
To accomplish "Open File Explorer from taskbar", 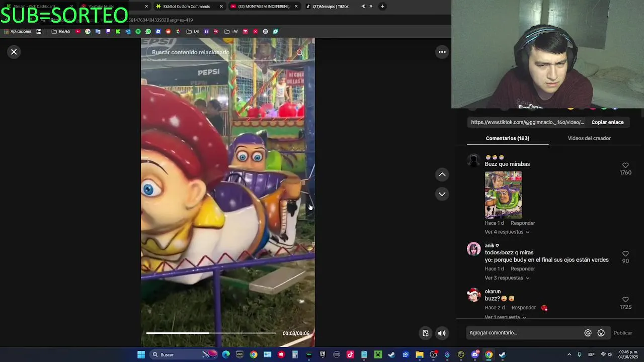I will coord(420,354).
